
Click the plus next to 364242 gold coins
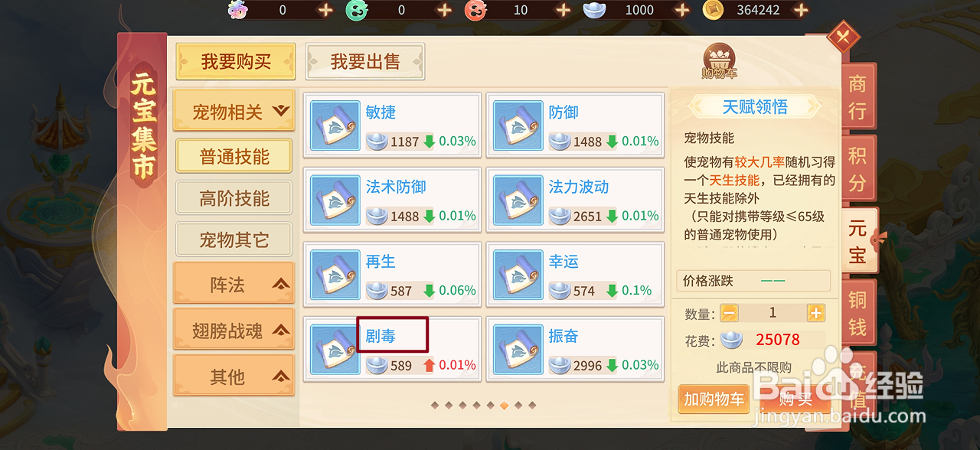click(x=801, y=10)
